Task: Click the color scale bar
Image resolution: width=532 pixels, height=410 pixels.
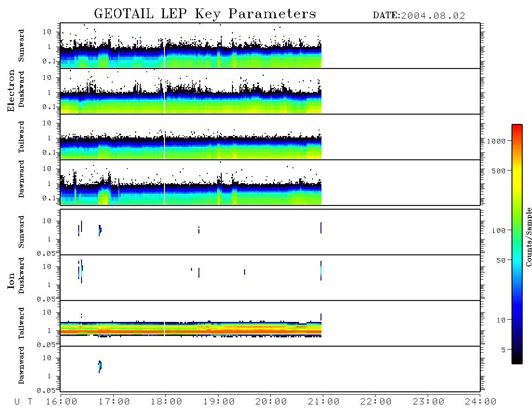Action: 517,245
